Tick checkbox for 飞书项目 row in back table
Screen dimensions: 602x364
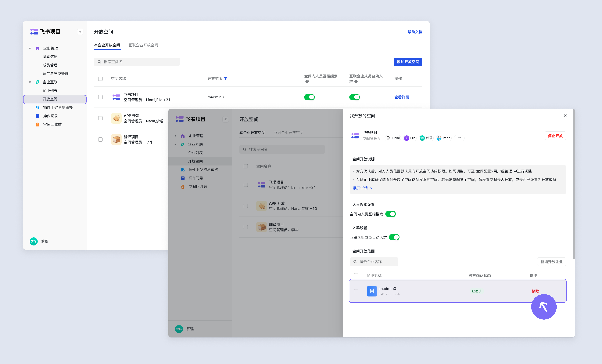coord(100,97)
